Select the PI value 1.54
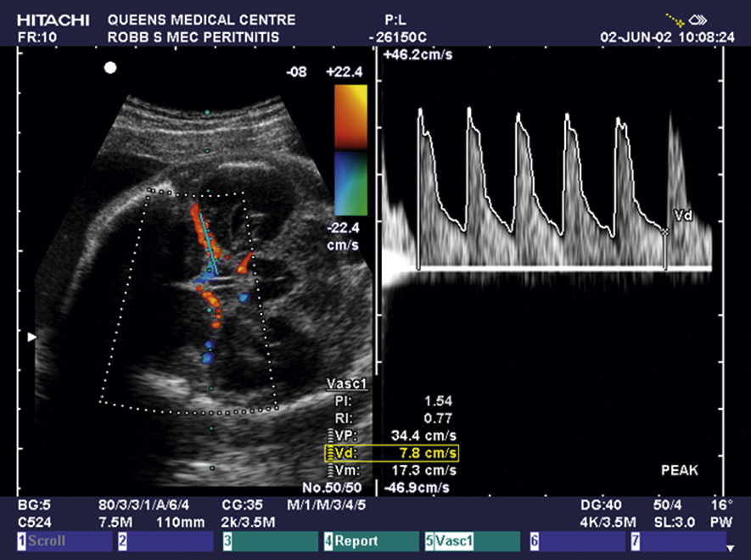Image resolution: width=751 pixels, height=560 pixels. pos(438,401)
